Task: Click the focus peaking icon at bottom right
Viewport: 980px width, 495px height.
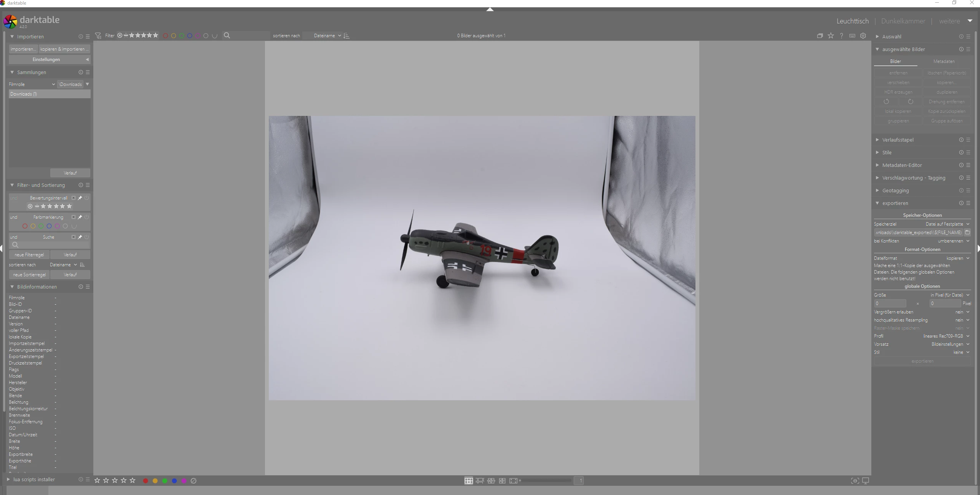Action: tap(855, 481)
